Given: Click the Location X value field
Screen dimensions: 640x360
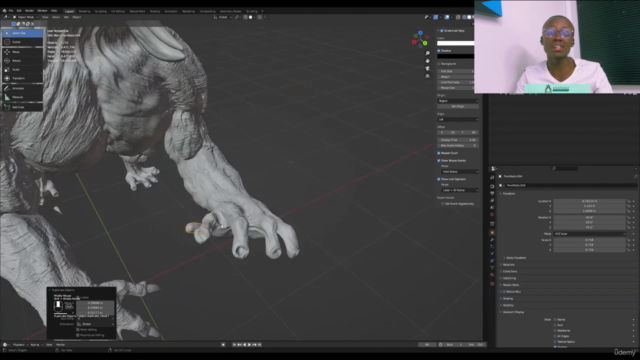Looking at the screenshot, I should click(589, 201).
